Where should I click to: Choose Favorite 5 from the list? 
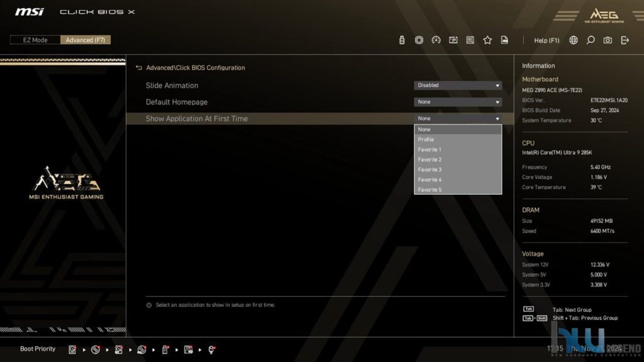[458, 190]
